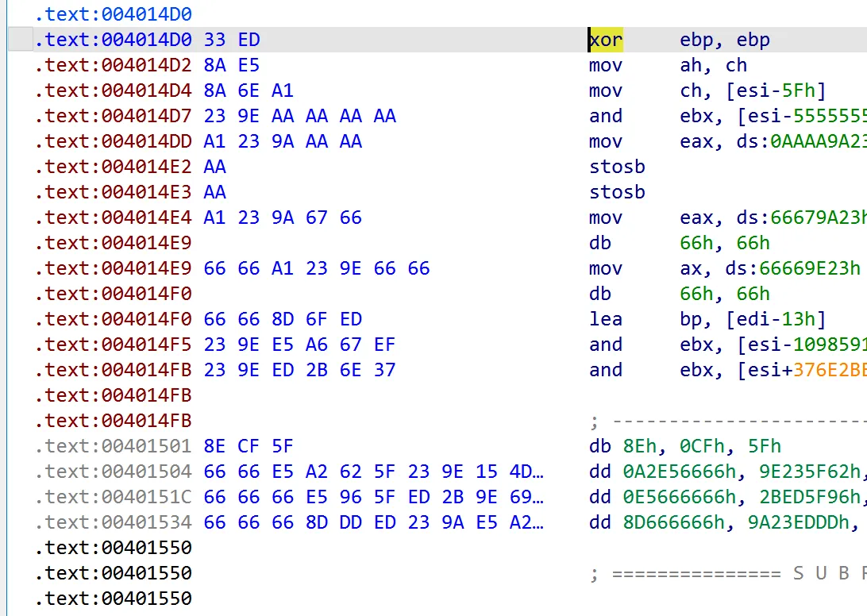Click the 'ebp, ebp' operands
Screen dimensions: 867x616
tap(725, 40)
